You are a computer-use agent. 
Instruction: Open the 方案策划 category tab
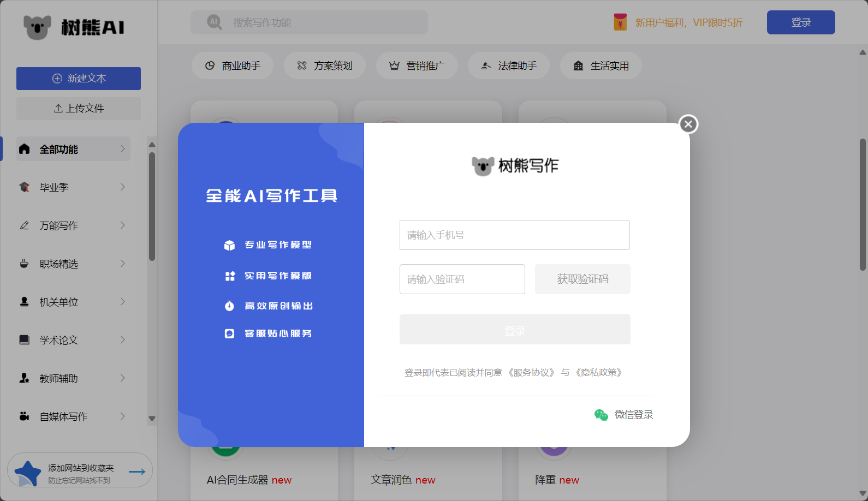[x=325, y=65]
